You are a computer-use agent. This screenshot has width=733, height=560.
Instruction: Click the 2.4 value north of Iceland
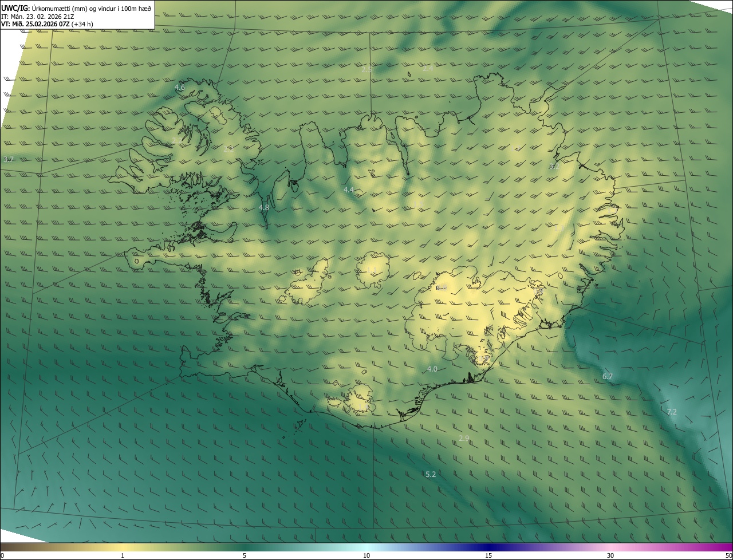pos(428,68)
